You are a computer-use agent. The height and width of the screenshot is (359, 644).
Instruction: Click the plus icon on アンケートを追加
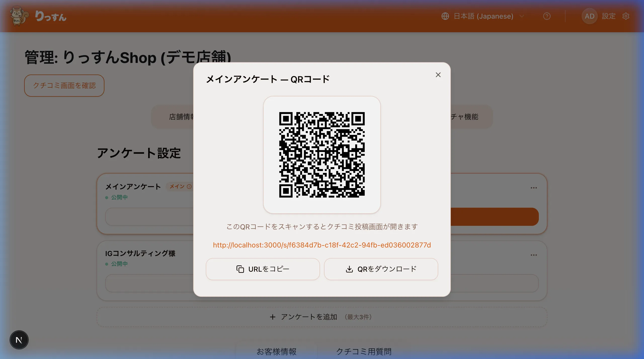[x=273, y=317]
